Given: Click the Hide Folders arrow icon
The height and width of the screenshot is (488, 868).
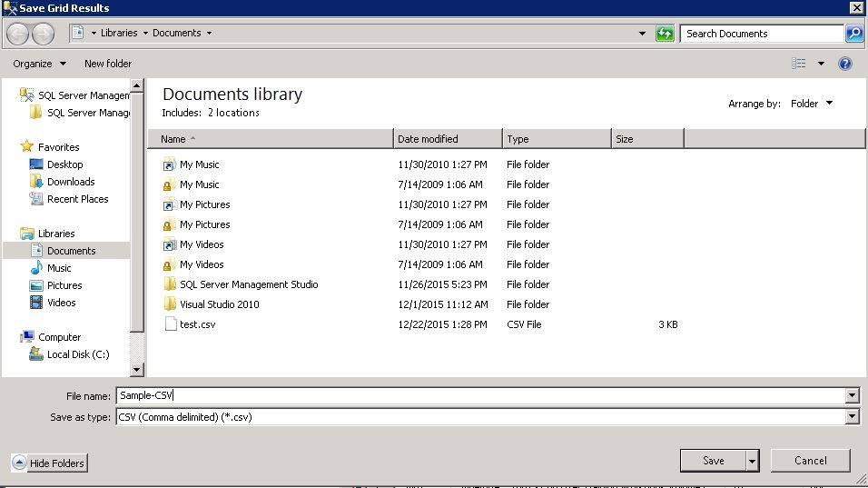Looking at the screenshot, I should pos(19,463).
